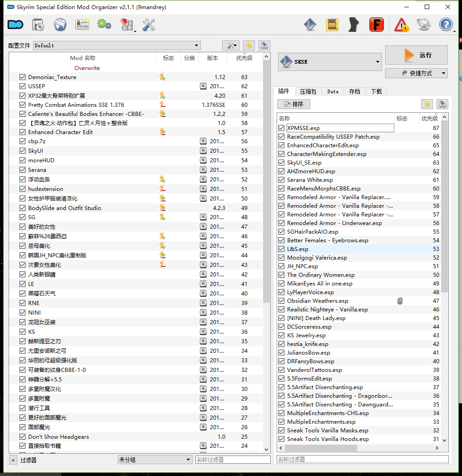The image size is (462, 476).
Task: Sort mods by 优先级 column header
Action: click(x=244, y=58)
